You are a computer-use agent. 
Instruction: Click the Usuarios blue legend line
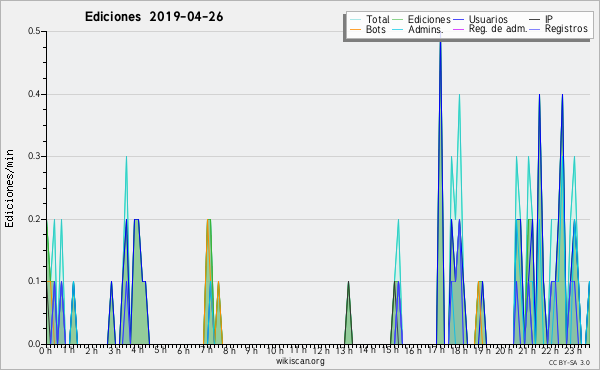[458, 20]
